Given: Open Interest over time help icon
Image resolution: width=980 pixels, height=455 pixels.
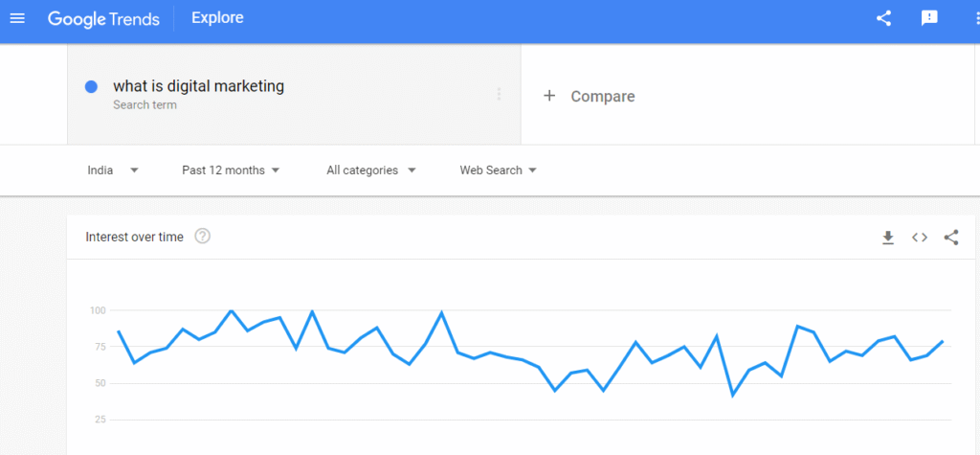Looking at the screenshot, I should click(202, 237).
